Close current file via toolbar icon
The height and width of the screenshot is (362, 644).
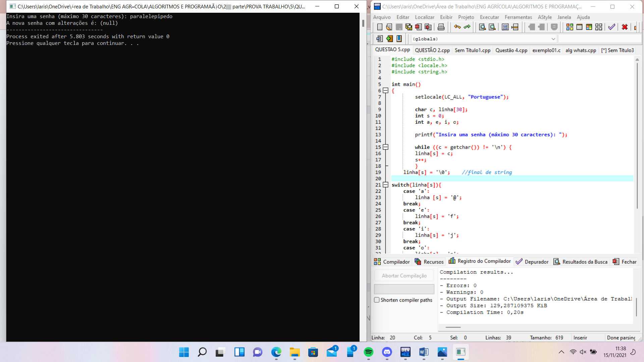pos(418,27)
